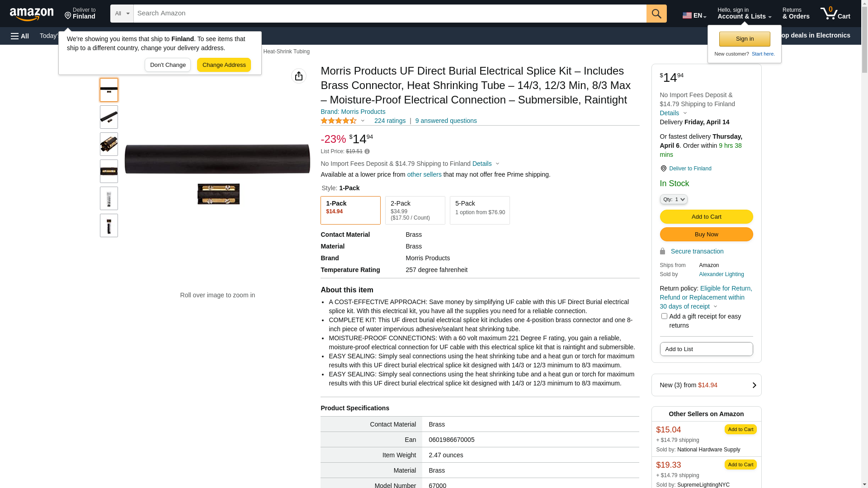Open Account & Lists menu
Viewport: 868px width, 488px height.
(x=744, y=14)
